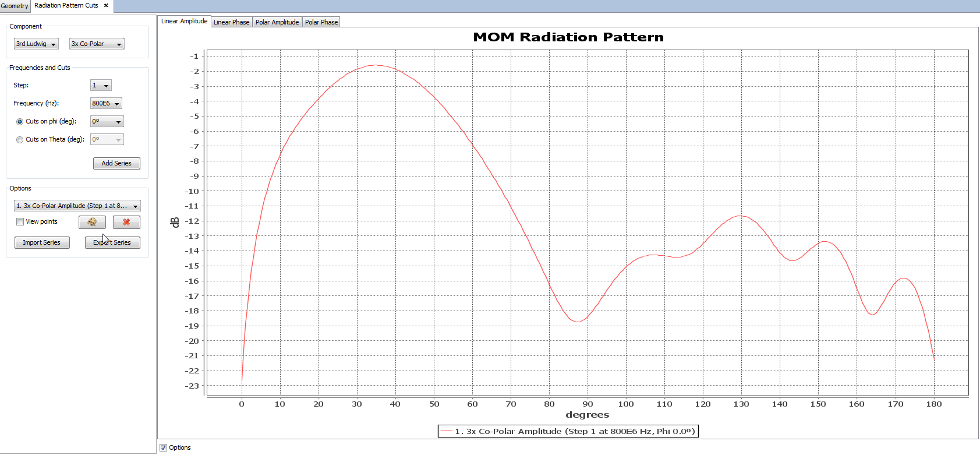Select the Cuts on phi radio button
Image resolution: width=980 pixels, height=455 pixels.
(x=20, y=122)
